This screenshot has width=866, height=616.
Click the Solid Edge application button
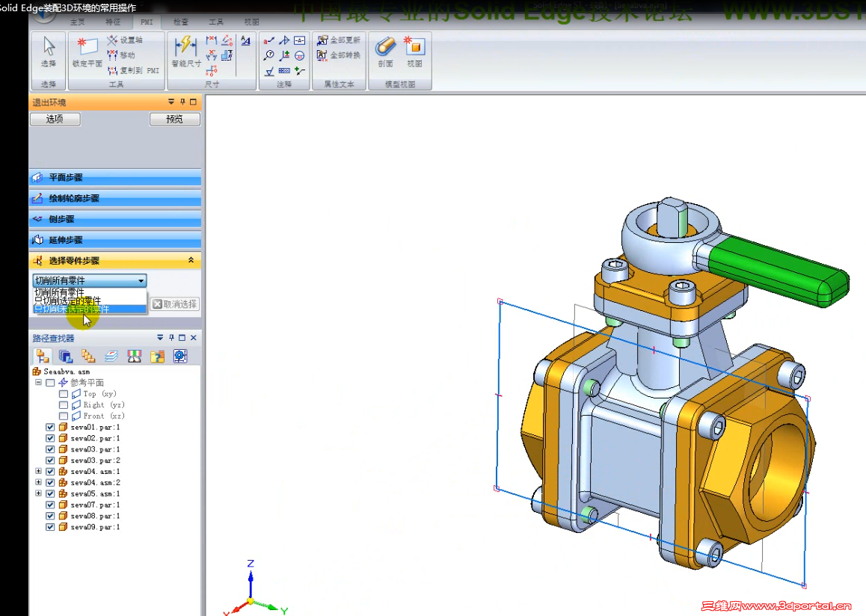(x=43, y=16)
